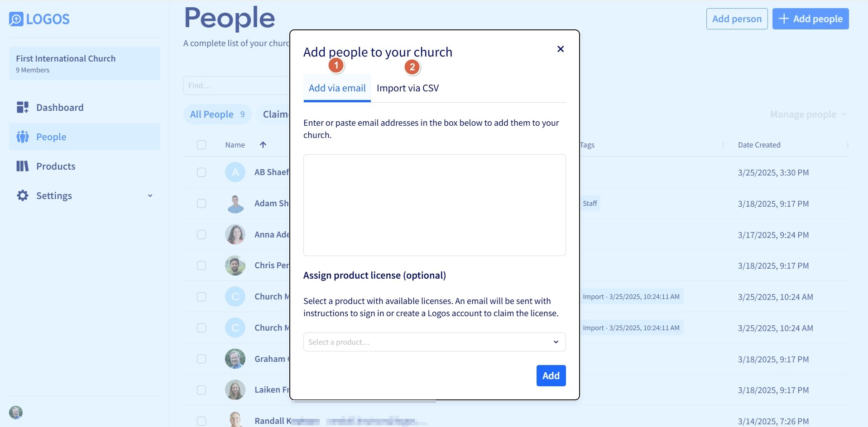This screenshot has width=868, height=427.
Task: Check the Anna row checkbox
Action: click(201, 234)
